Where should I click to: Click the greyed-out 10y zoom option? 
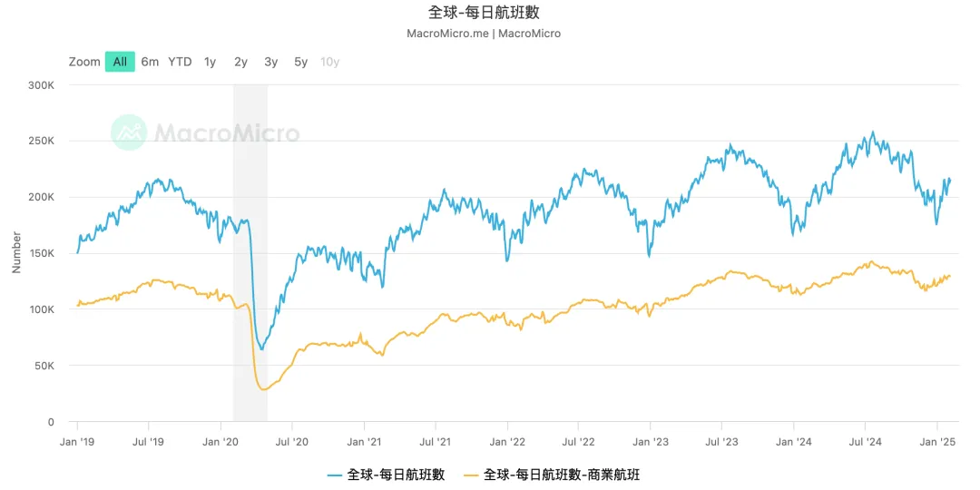point(329,62)
